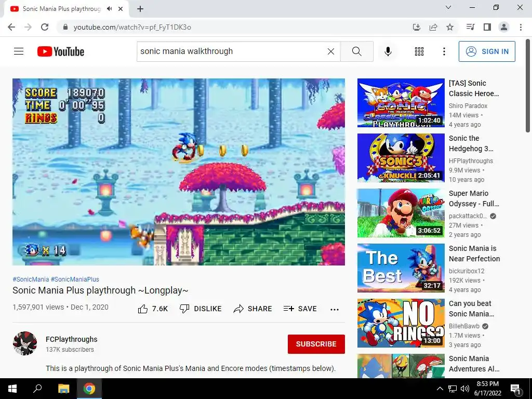Open Chrome media controls icon
Viewport: 532px width, 399px height.
(x=470, y=27)
